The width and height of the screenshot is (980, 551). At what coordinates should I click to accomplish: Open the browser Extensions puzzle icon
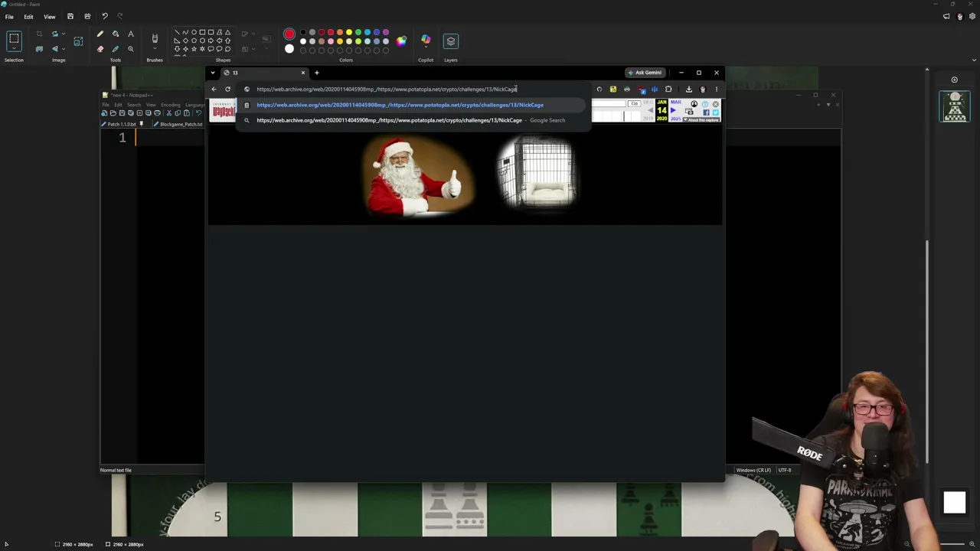(x=668, y=89)
